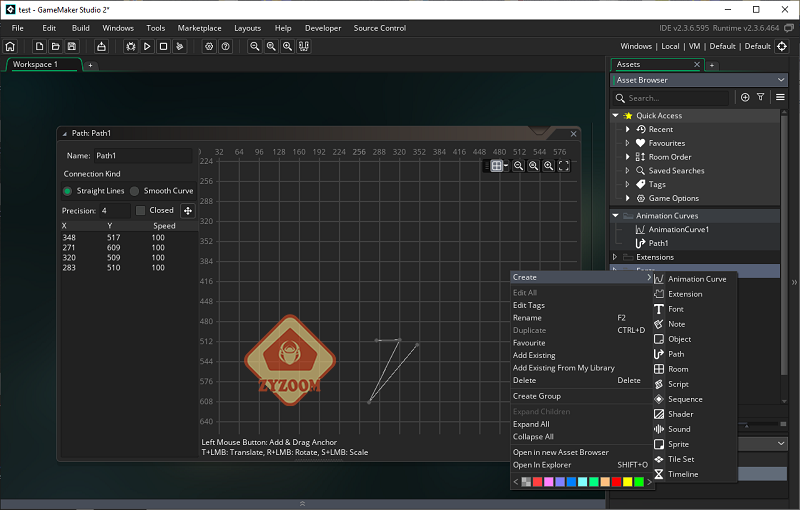Save the project with disk icon

click(72, 46)
